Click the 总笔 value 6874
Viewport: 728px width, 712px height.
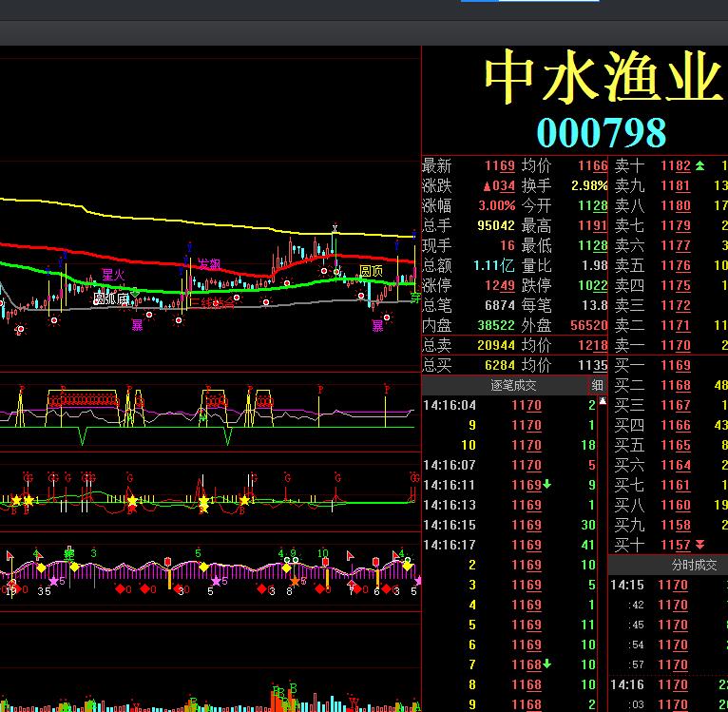pyautogui.click(x=500, y=305)
